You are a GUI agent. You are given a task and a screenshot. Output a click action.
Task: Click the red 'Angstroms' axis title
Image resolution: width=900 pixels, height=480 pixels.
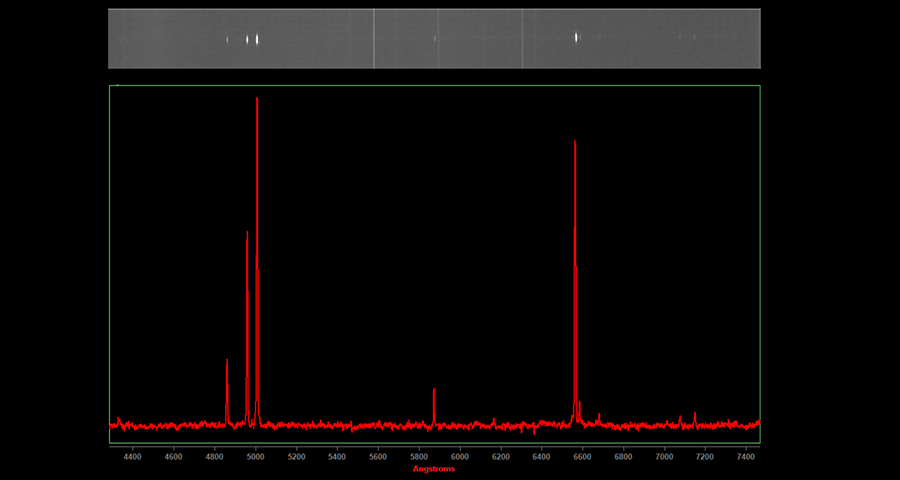[434, 469]
